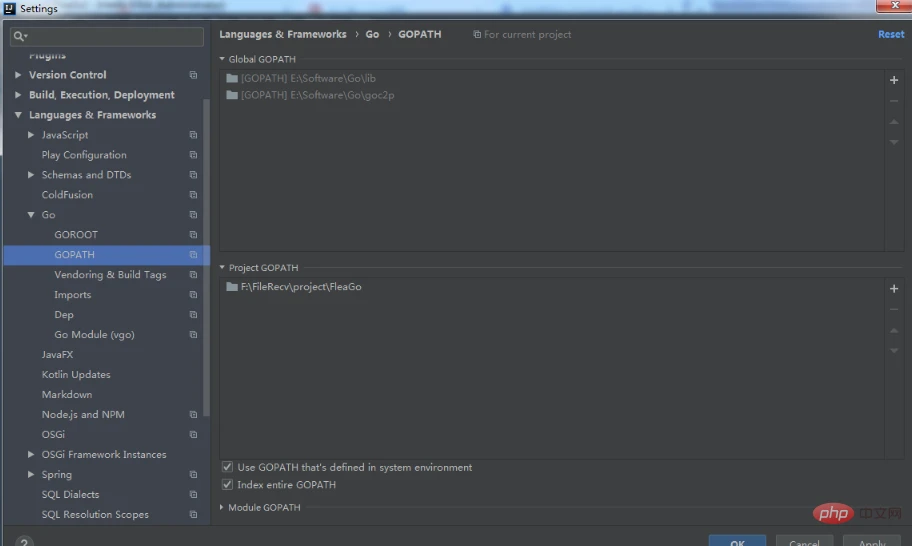This screenshot has width=912, height=546.
Task: Click the move up arrow in Project GOPATH
Action: 894,330
